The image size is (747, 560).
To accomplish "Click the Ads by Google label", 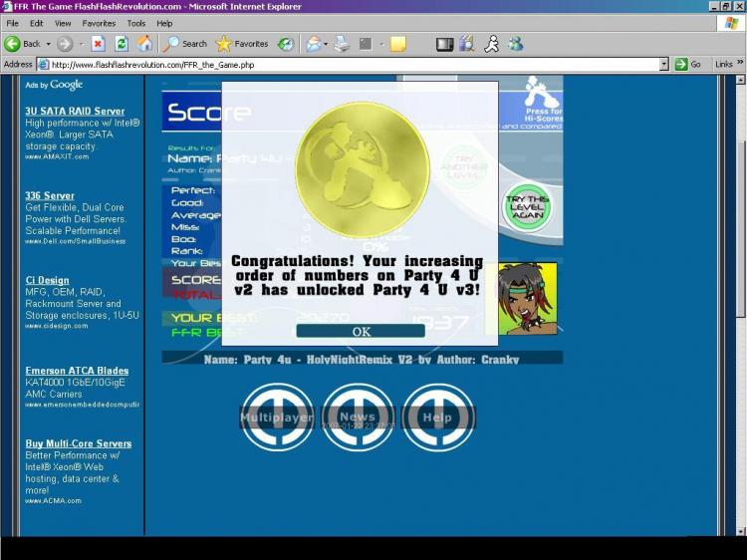I will [54, 85].
